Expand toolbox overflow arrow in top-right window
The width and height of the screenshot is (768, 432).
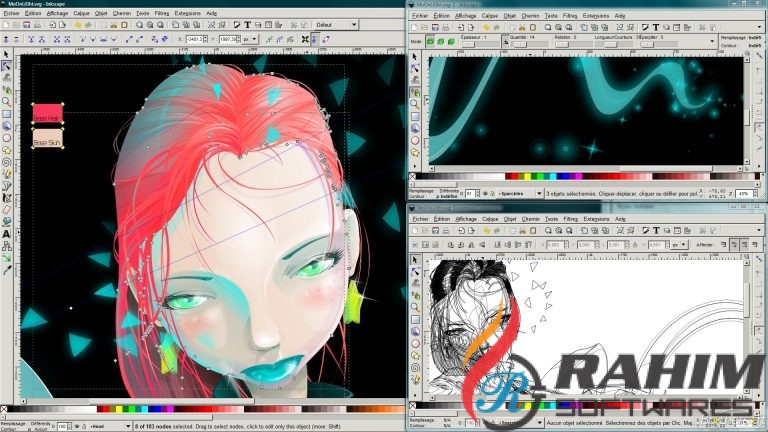pyautogui.click(x=415, y=165)
